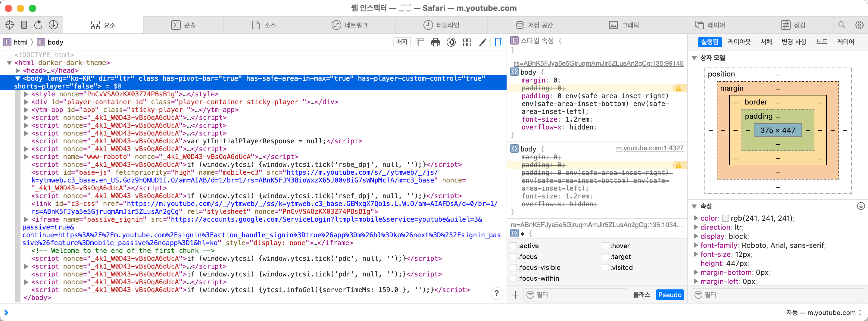Collapse the 상자 모델 section
Image resolution: width=868 pixels, height=321 pixels.
coord(695,58)
